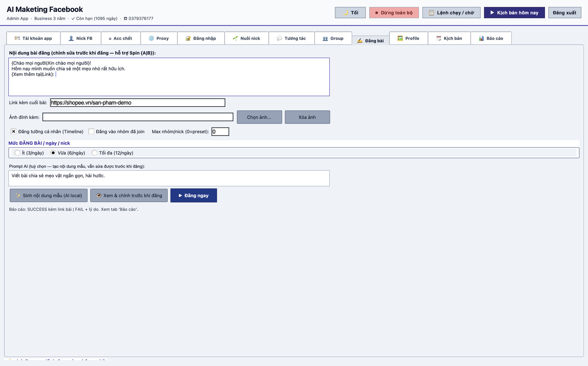Click the Business 3 năm label

(50, 18)
